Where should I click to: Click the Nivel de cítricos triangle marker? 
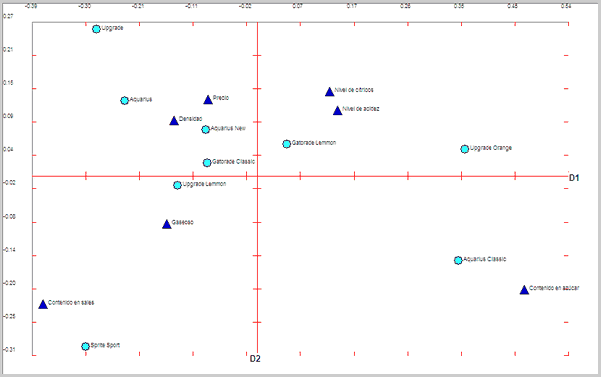(x=330, y=92)
